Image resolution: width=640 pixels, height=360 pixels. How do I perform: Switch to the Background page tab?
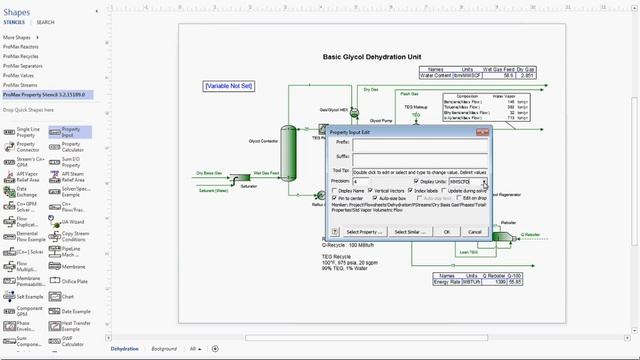[x=164, y=349]
